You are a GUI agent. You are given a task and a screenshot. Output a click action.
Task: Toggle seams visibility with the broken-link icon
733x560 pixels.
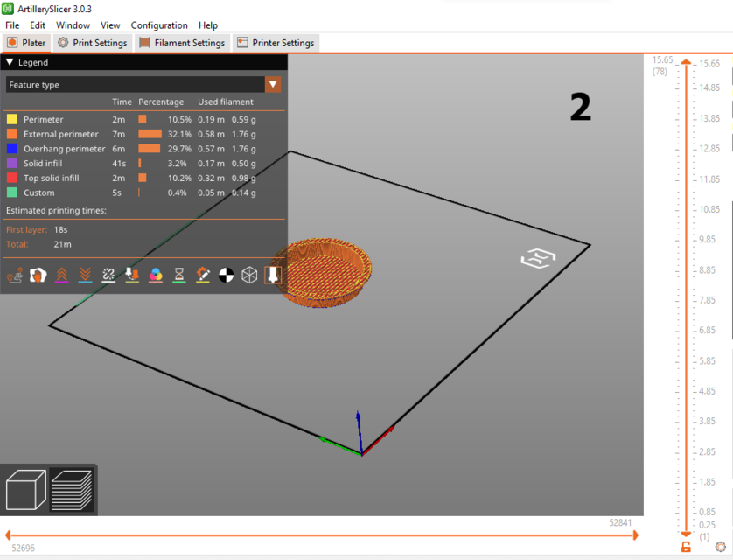coord(108,274)
